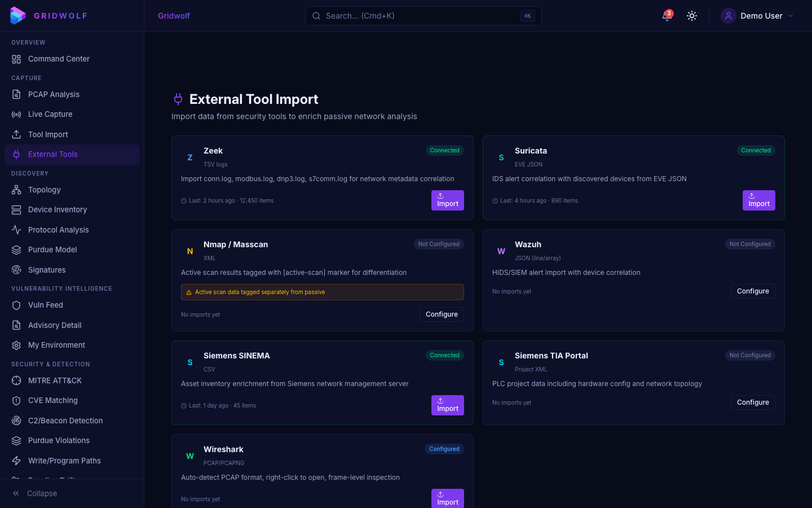Select the PCAP Analysis icon in sidebar
Image resolution: width=812 pixels, height=508 pixels.
coord(16,94)
